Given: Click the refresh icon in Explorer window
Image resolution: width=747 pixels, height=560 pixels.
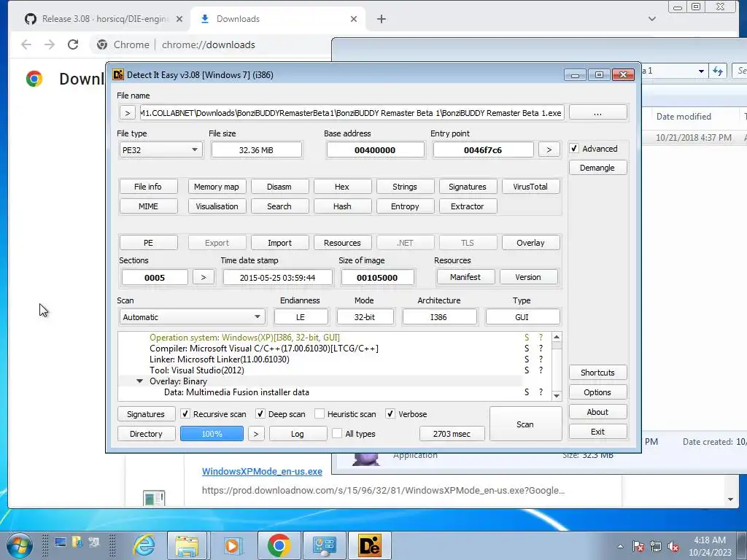Looking at the screenshot, I should pos(718,71).
